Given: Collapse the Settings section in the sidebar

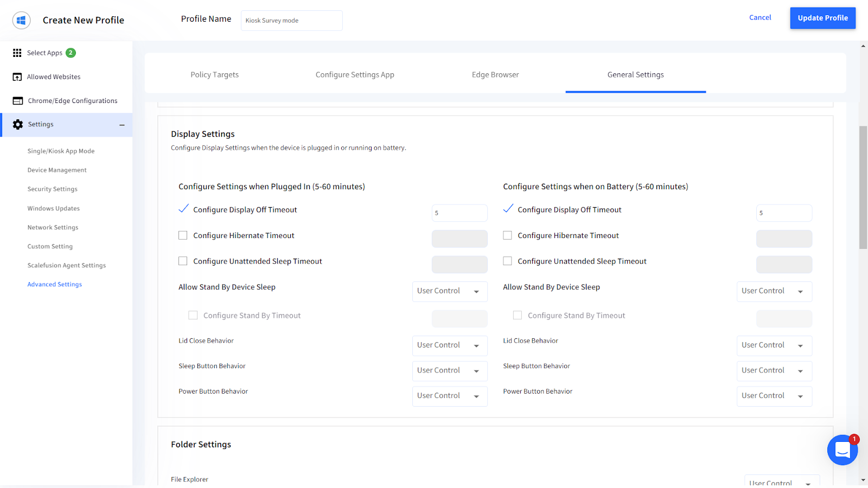Looking at the screenshot, I should coord(122,124).
